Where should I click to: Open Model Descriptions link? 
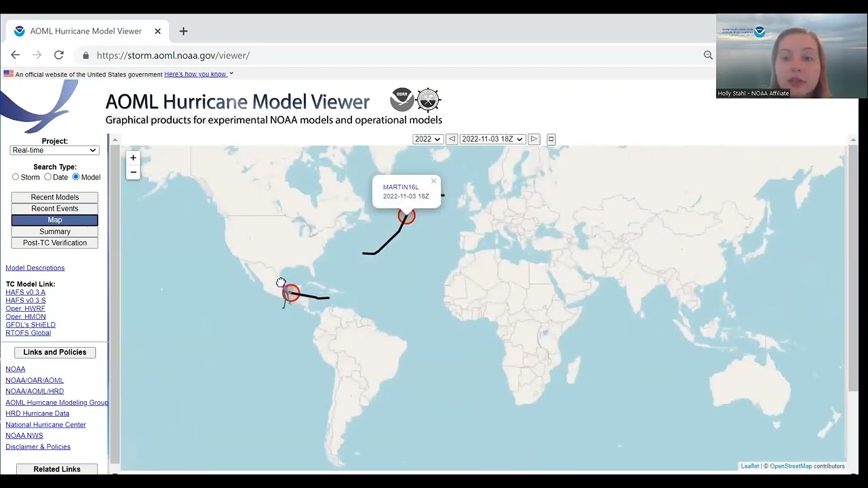click(x=35, y=268)
